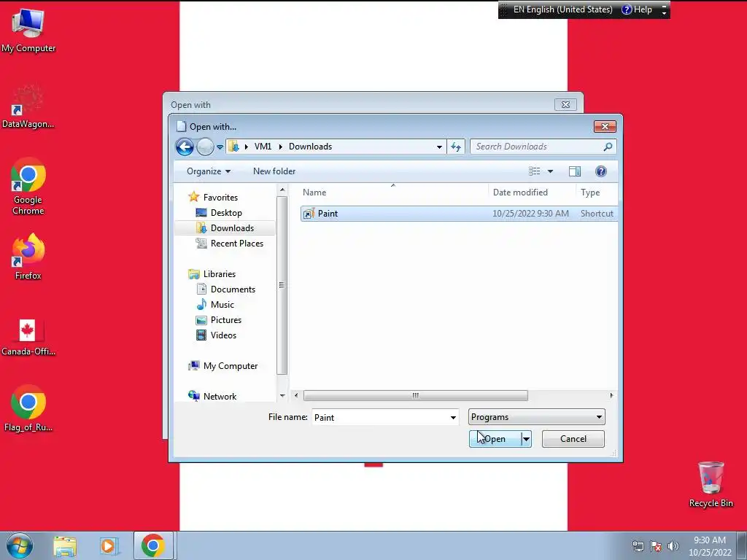Screen dimensions: 747x560
Task: Open Canada-Offi... desktop file icon
Action: (28, 338)
